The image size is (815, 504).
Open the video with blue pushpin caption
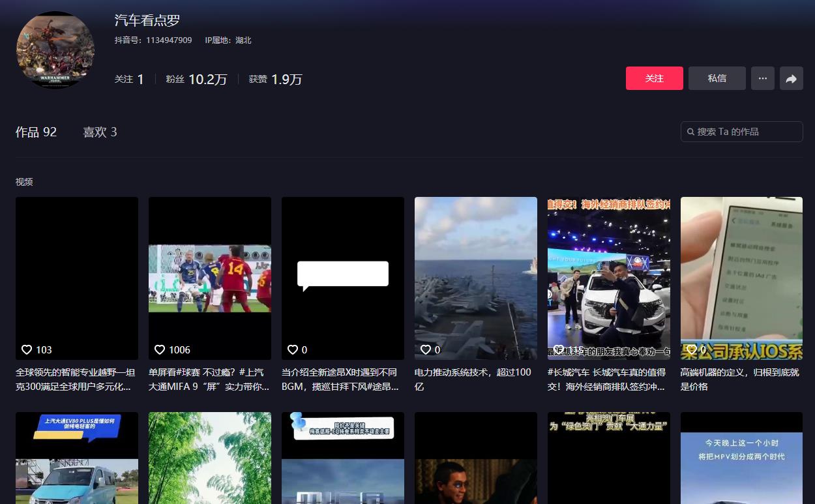click(x=343, y=458)
